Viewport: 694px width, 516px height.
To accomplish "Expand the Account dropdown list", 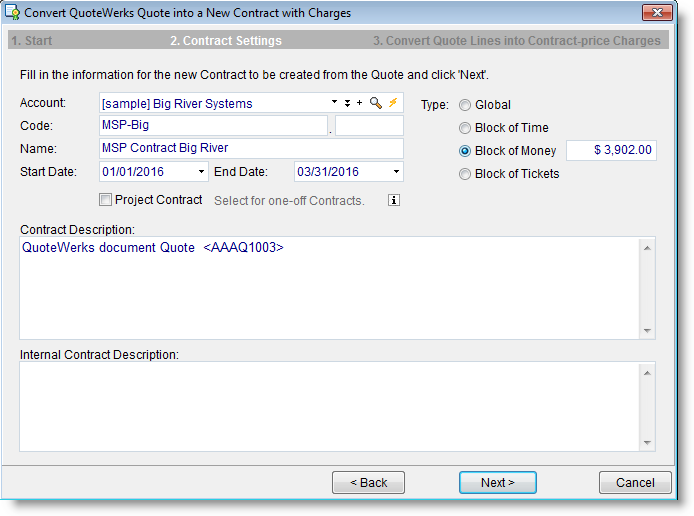I will click(x=334, y=103).
